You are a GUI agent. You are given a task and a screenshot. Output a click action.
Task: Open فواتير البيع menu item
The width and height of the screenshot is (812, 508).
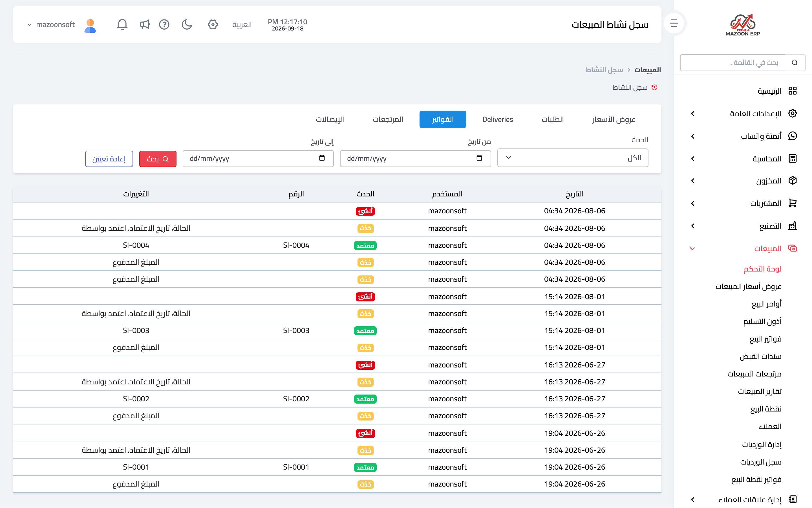(x=765, y=339)
